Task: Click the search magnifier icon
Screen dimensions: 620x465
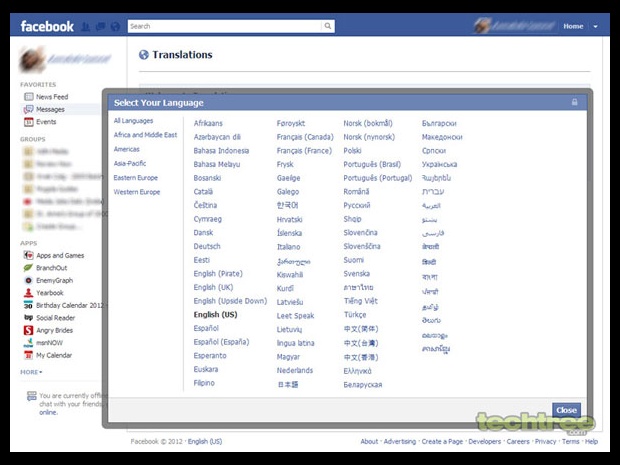Action: coord(328,26)
